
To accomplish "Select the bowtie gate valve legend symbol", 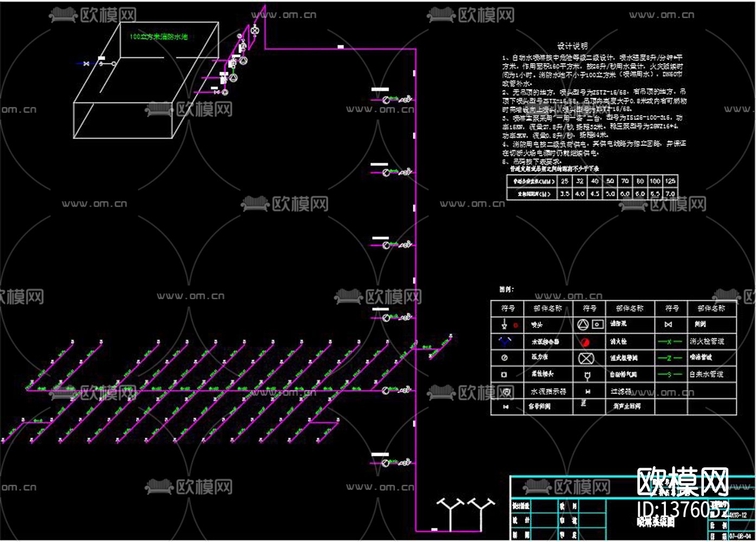I will 668,325.
